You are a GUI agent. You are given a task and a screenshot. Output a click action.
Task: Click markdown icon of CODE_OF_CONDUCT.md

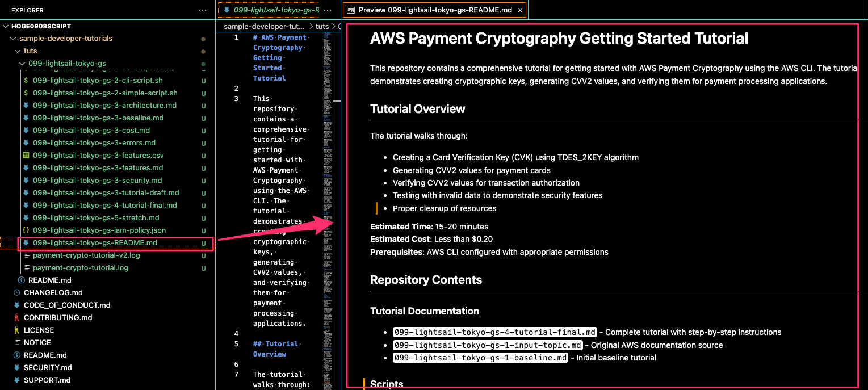click(x=17, y=305)
